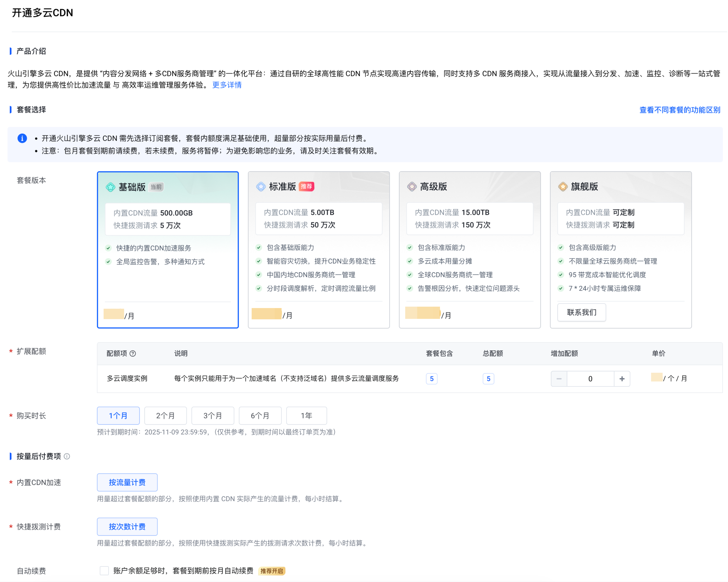The width and height of the screenshot is (728, 582).
Task: Click info icon next to 按量后付费项
Action: coord(67,457)
